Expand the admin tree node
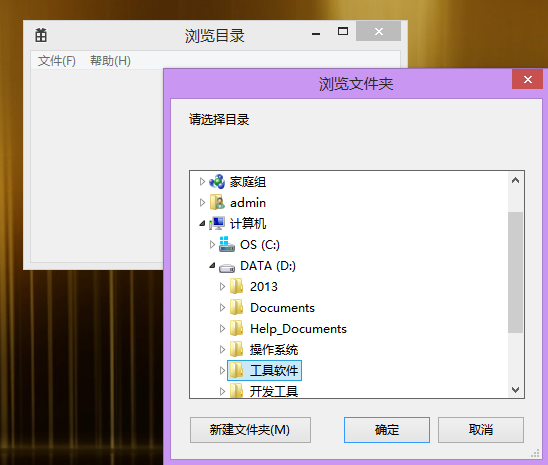548x465 pixels. [202, 203]
